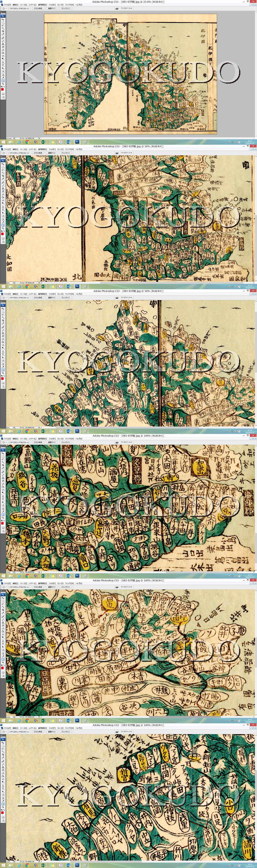Click プリントサイズ button in the 23.6% window
This screenshot has height=868, width=257.
(66, 8)
